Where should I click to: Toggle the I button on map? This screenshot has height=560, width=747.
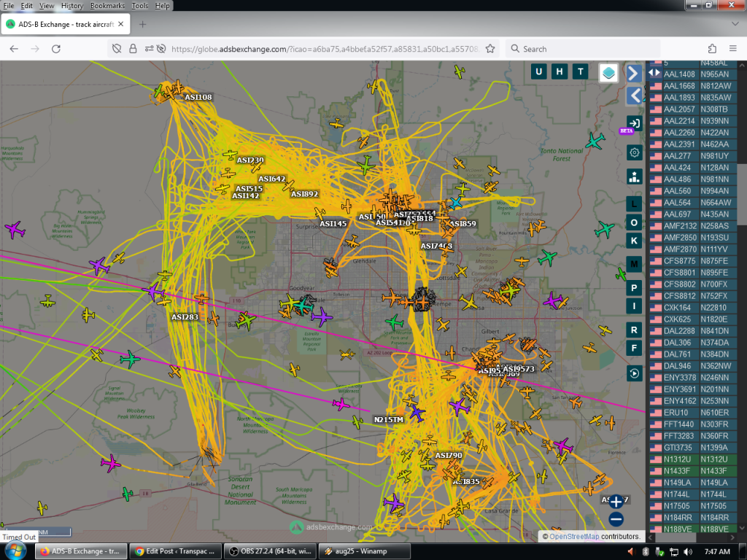(634, 306)
